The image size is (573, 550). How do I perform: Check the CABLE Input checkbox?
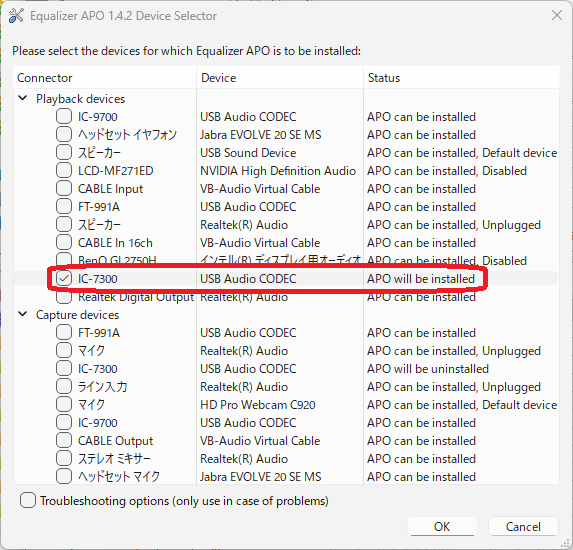tap(64, 189)
